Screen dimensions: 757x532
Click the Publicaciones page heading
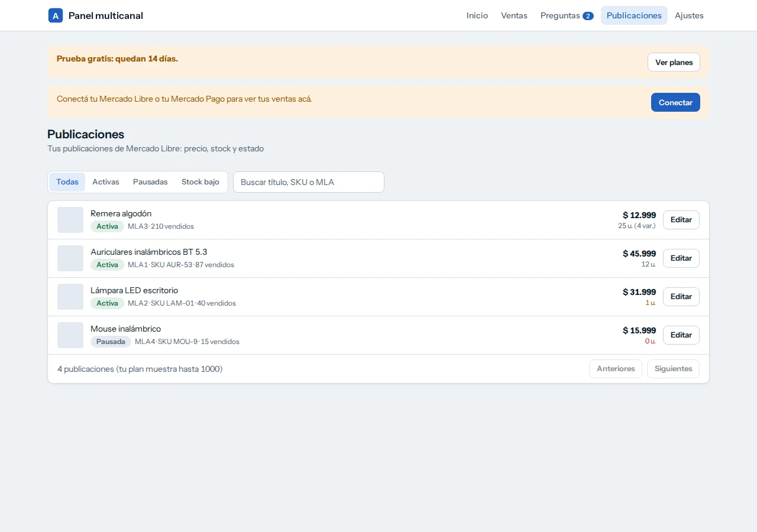pos(86,134)
